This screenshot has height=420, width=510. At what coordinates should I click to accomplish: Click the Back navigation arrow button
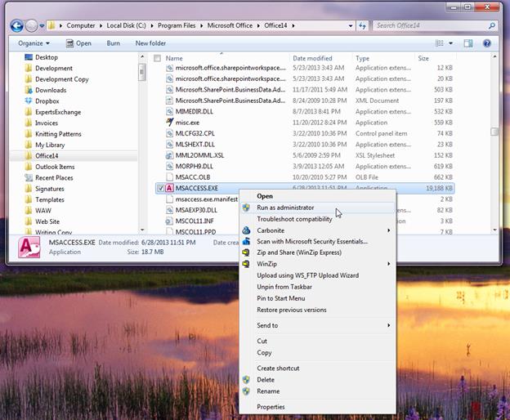click(16, 25)
